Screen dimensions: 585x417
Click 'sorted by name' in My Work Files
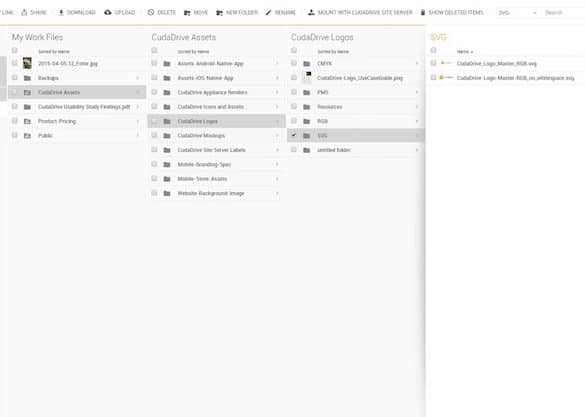tap(54, 51)
